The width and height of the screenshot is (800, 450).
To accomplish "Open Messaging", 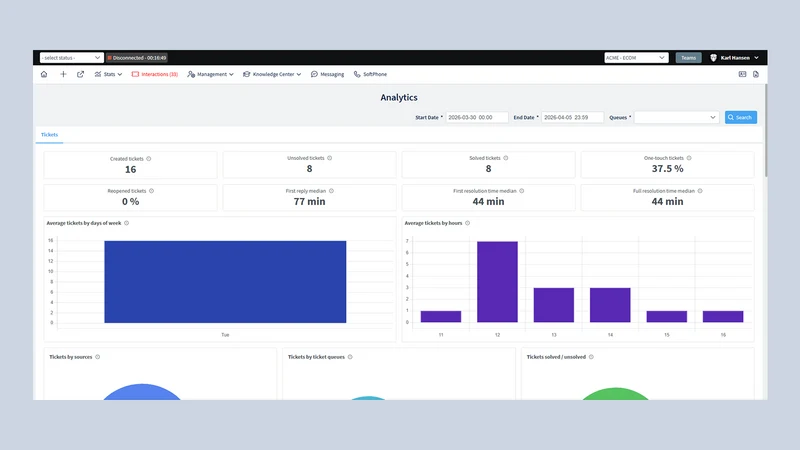I will pos(328,74).
